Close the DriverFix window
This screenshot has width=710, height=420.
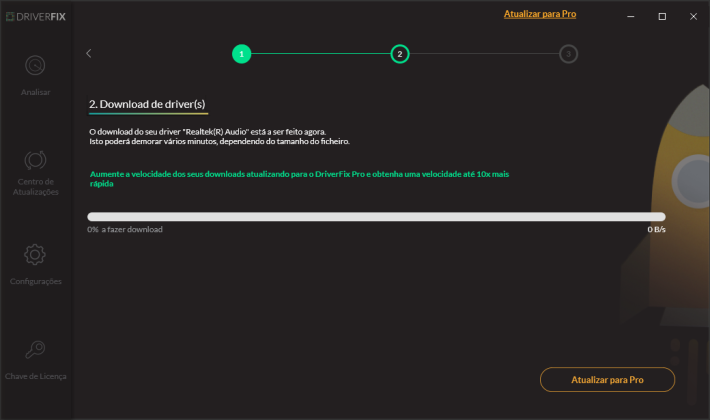pos(693,17)
